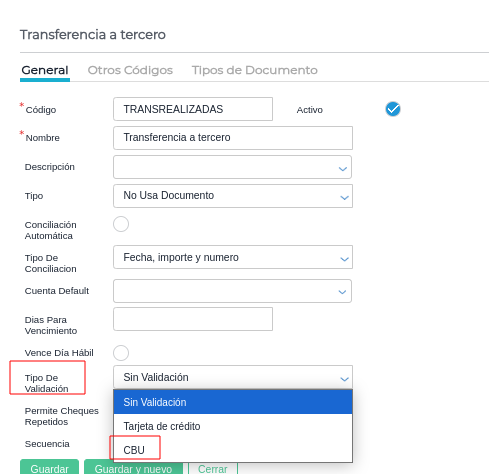Click the Guardar button

(x=49, y=467)
